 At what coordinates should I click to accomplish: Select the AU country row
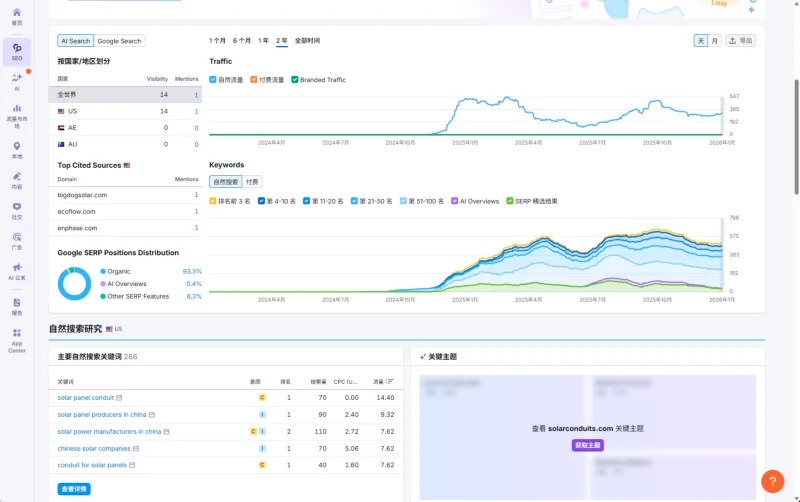pyautogui.click(x=126, y=144)
